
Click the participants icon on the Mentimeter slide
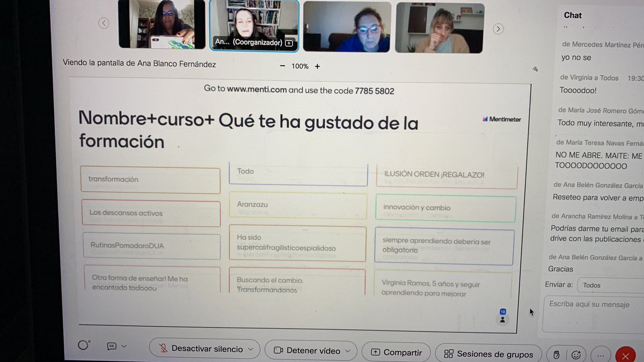pos(502,319)
